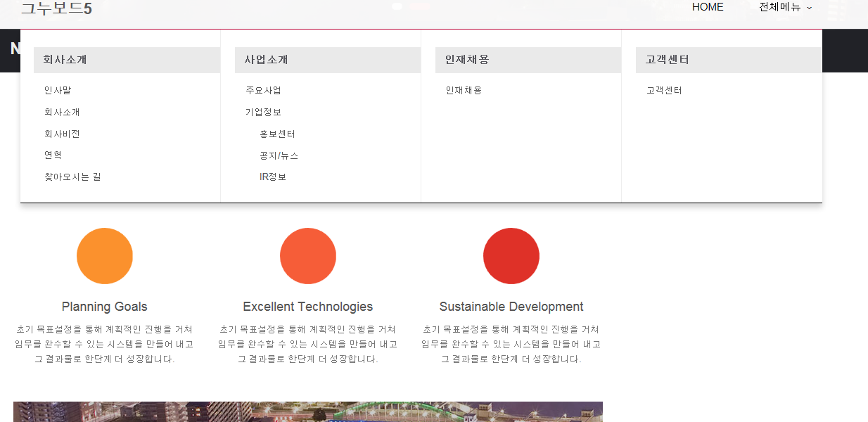Select the 회사소개 category header
Viewport: 868px width, 422px height.
pyautogui.click(x=127, y=60)
